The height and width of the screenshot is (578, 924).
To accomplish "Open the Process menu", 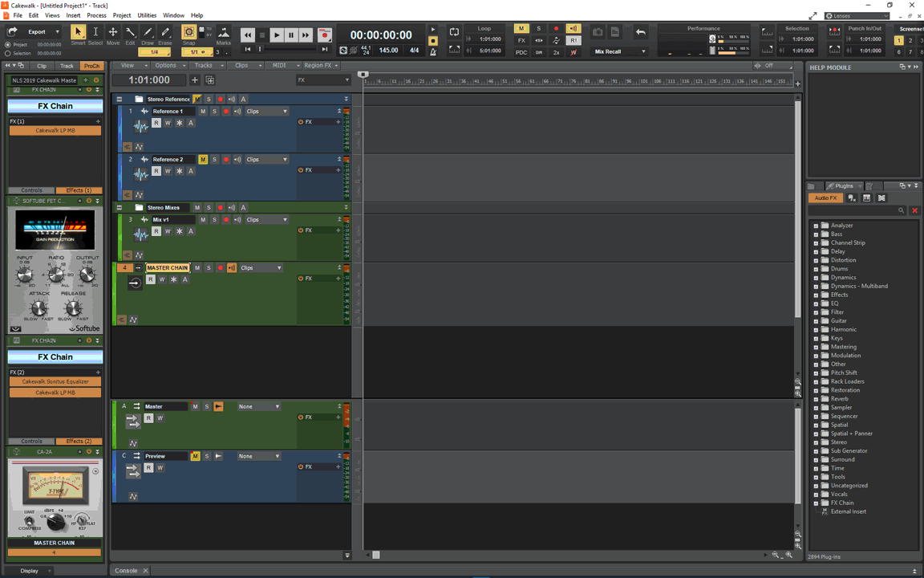I will point(96,15).
